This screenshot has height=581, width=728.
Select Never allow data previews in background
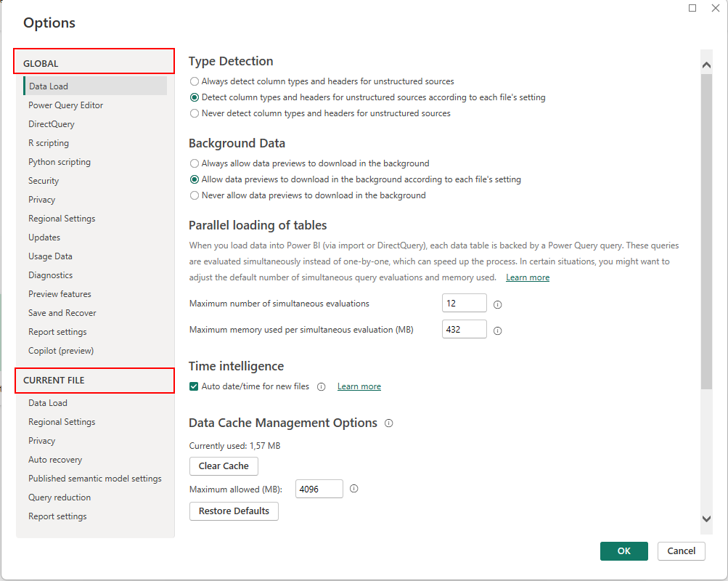click(194, 195)
